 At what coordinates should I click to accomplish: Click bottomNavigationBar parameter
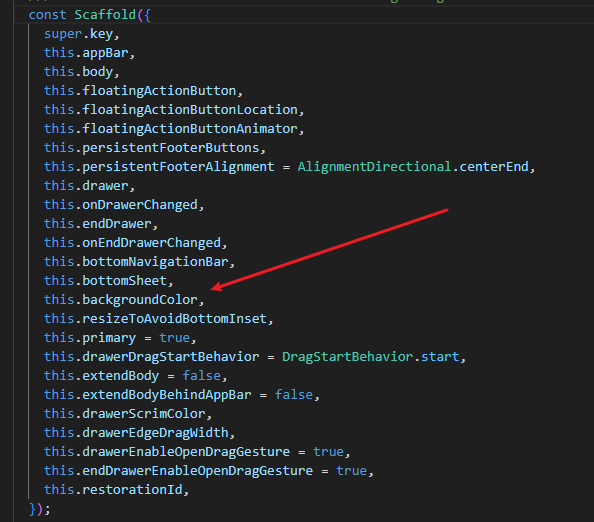pyautogui.click(x=155, y=262)
